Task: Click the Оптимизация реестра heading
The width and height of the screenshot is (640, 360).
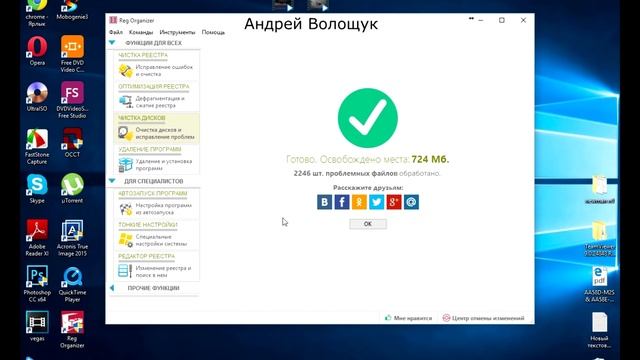Action: (154, 87)
